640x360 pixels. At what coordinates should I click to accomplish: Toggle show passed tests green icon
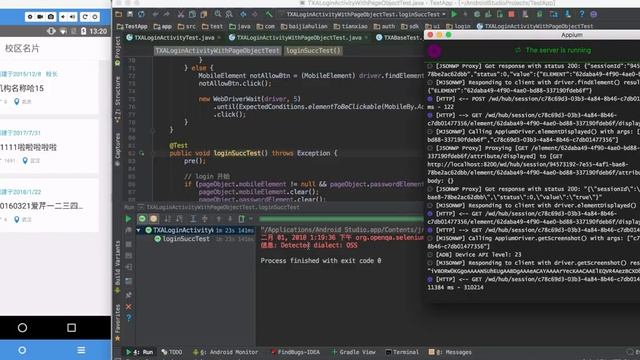coord(142,219)
